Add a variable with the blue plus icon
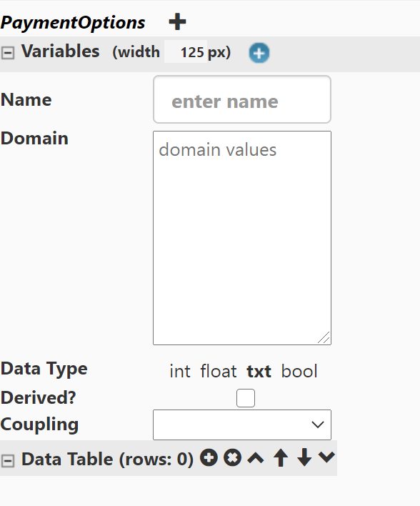420x506 pixels. click(x=259, y=53)
